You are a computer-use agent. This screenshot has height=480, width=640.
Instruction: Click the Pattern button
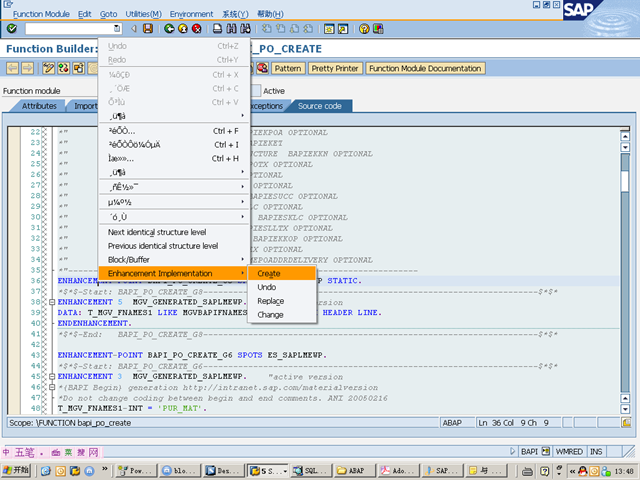tap(288, 69)
